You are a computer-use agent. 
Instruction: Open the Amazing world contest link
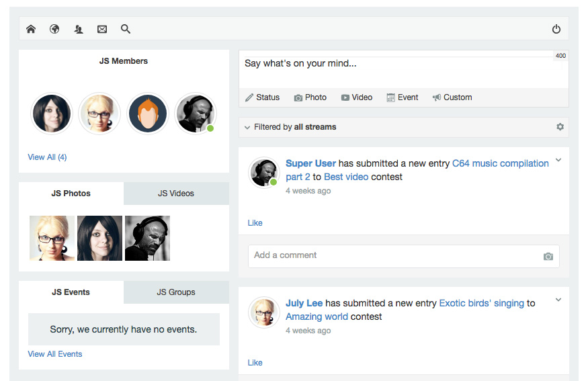tap(317, 316)
